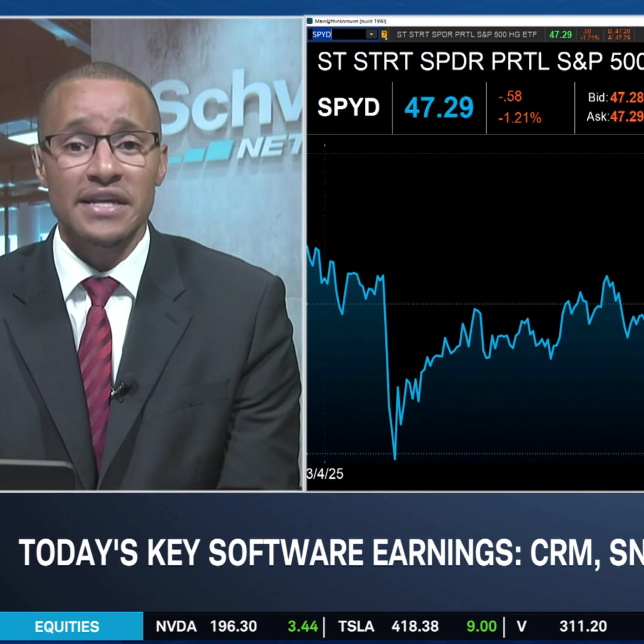Click the NVDA ticker symbol
The width and height of the screenshot is (644, 644).
click(176, 627)
